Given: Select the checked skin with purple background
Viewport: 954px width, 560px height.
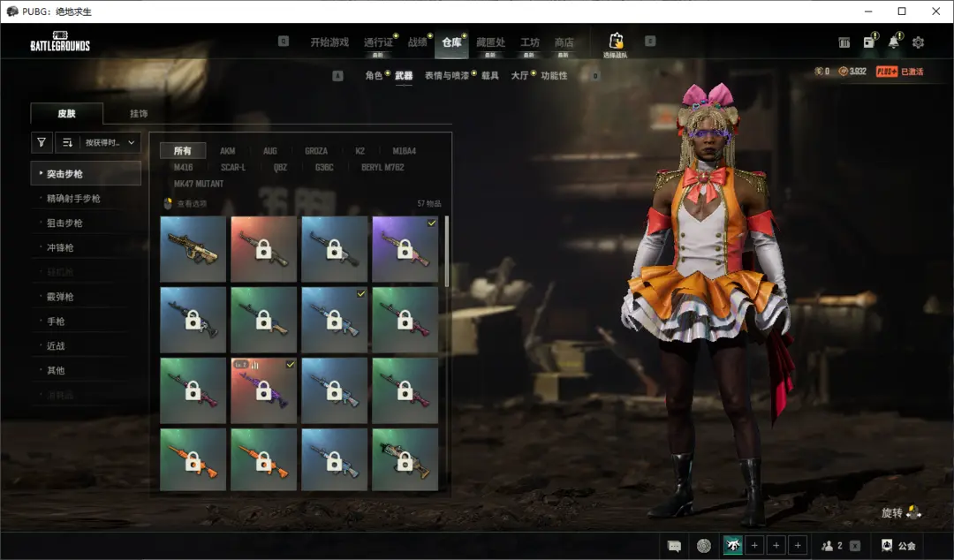Looking at the screenshot, I should pos(405,249).
